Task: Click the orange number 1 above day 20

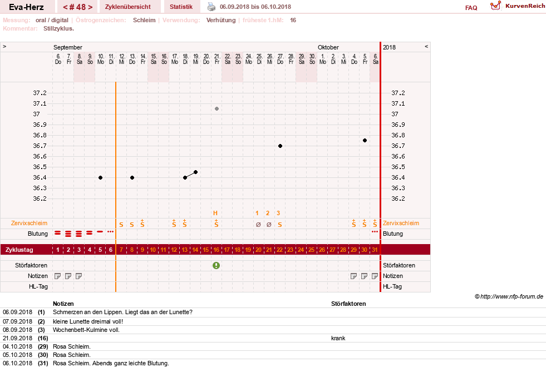Action: 257,213
